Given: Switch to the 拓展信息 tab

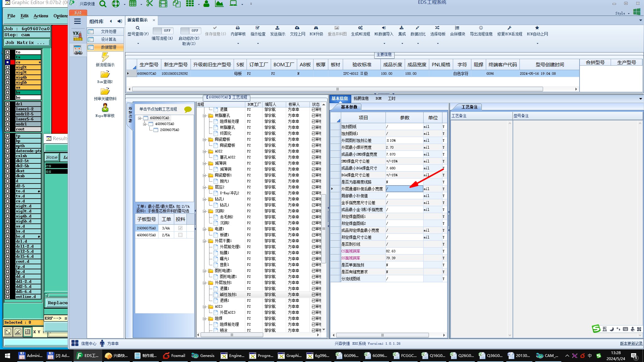Looking at the screenshot, I should [x=361, y=98].
